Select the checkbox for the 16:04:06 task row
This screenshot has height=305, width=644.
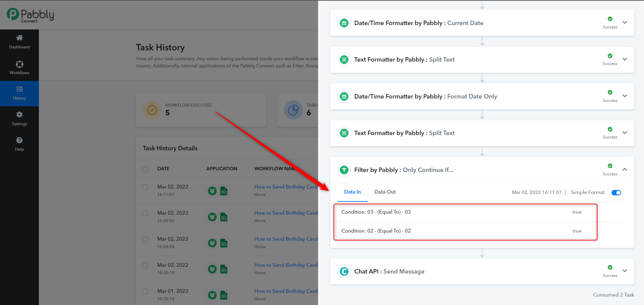point(145,239)
